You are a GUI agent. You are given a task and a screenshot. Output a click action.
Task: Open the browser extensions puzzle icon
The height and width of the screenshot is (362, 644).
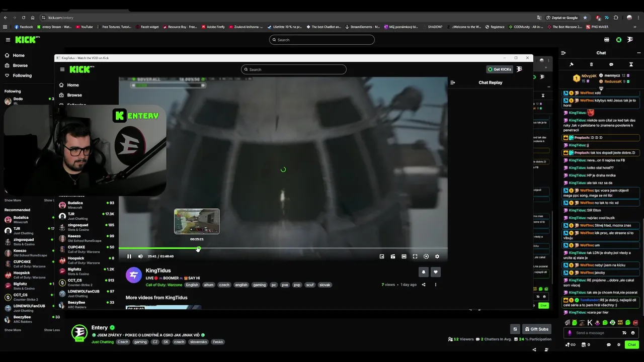pyautogui.click(x=616, y=18)
